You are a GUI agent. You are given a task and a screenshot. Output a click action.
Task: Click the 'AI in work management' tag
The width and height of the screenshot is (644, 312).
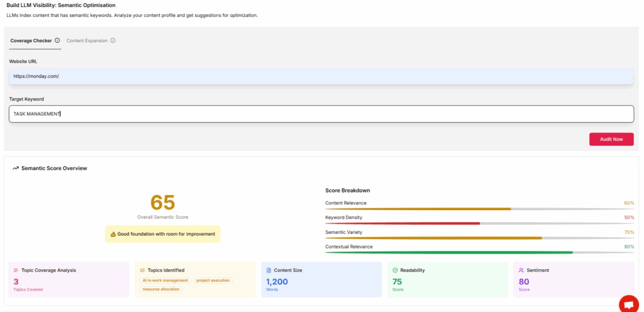165,280
